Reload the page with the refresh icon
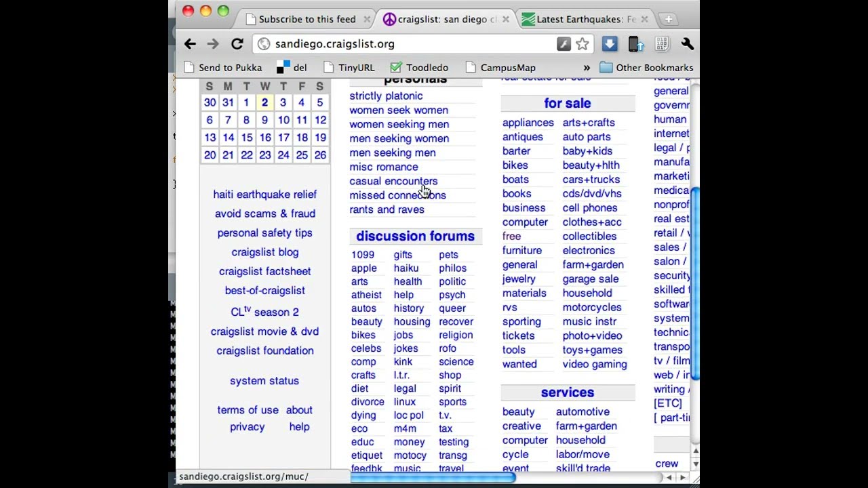Screen dimensions: 868x488 (237, 44)
